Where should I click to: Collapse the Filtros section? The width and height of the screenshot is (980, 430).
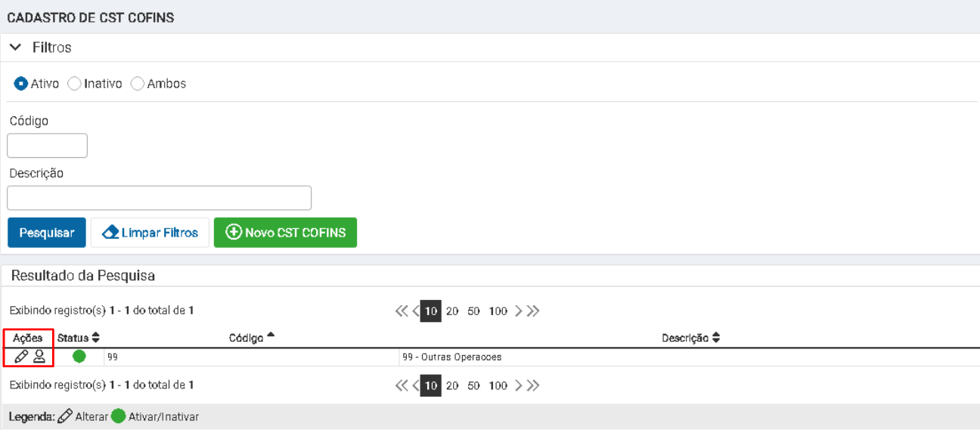pos(17,48)
